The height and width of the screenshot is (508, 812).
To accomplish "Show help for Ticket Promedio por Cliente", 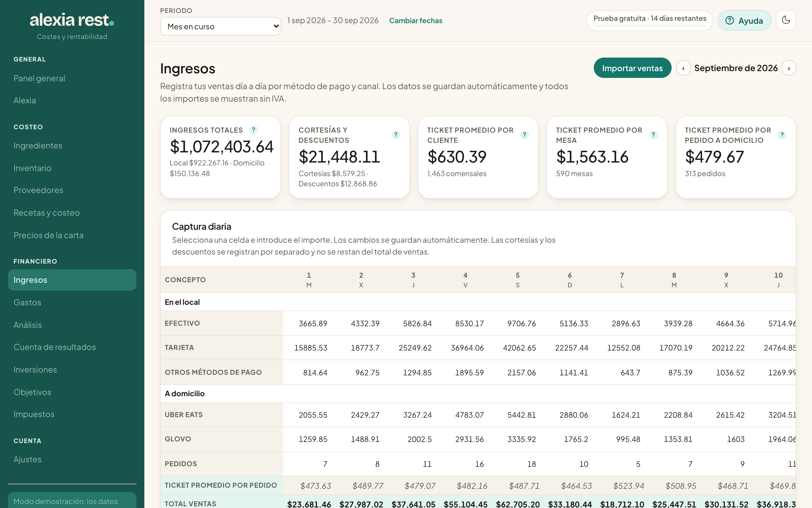I will (524, 135).
